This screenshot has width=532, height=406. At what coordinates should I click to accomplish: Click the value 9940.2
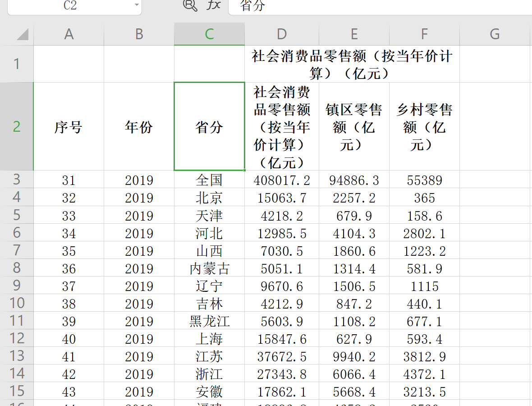coord(354,356)
